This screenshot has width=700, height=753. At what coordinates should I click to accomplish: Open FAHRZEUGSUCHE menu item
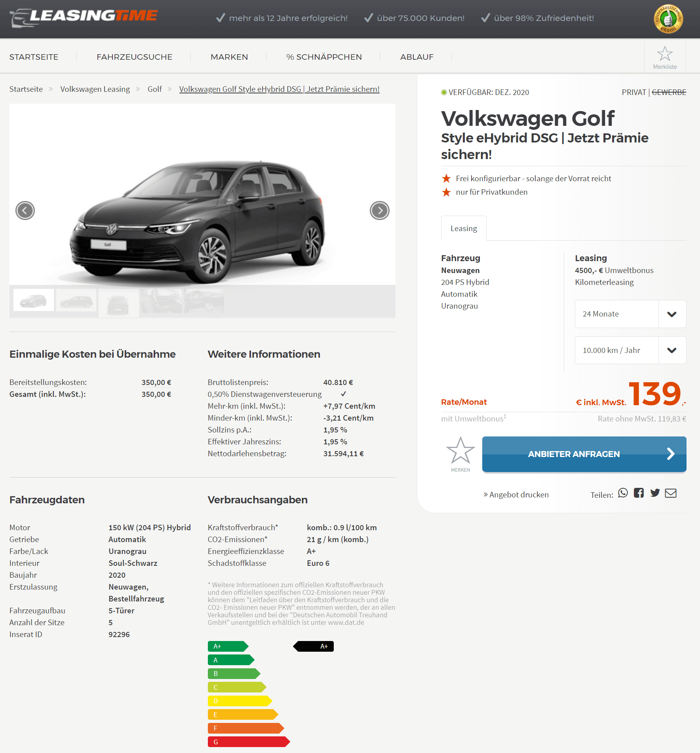(135, 57)
